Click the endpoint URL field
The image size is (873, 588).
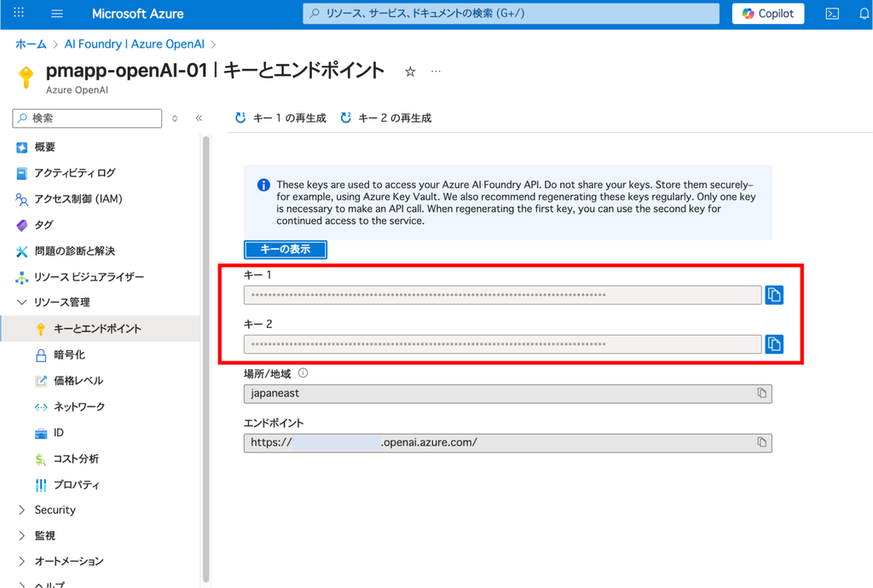tap(508, 443)
